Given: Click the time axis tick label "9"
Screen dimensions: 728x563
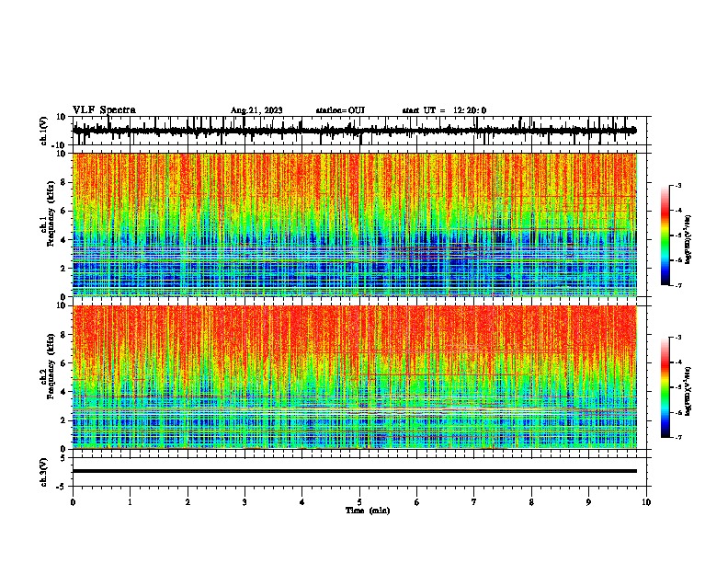Looking at the screenshot, I should click(588, 502).
